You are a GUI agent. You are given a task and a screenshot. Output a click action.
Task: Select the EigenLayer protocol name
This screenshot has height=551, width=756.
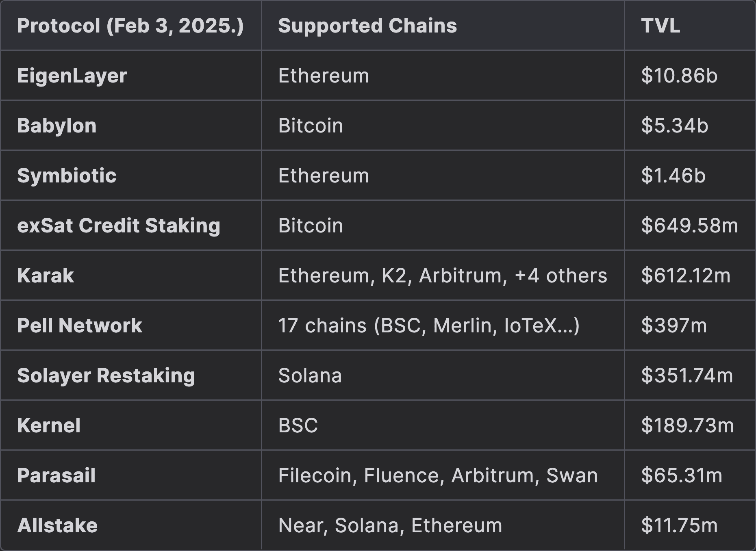tap(72, 76)
